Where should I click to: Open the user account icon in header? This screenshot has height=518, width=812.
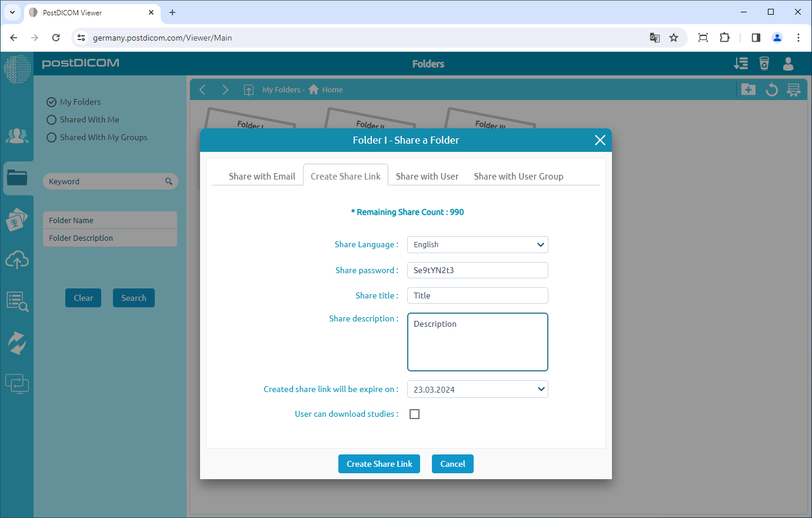(x=788, y=64)
